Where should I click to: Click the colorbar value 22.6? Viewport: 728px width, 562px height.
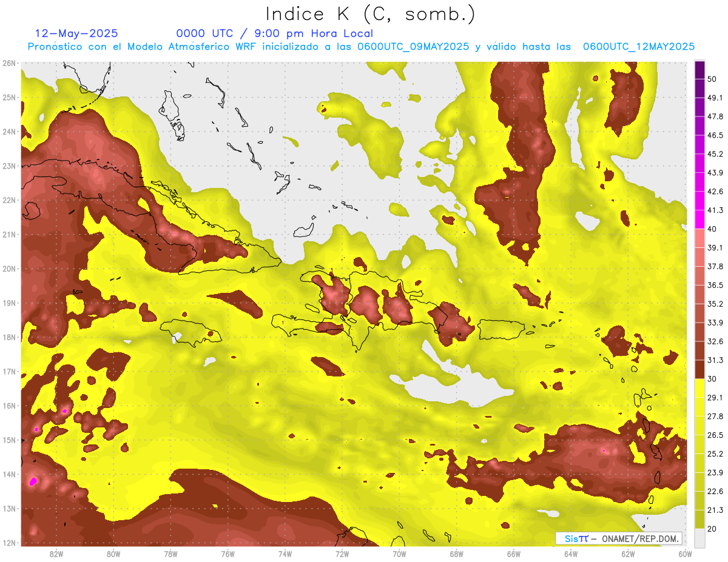point(716,491)
